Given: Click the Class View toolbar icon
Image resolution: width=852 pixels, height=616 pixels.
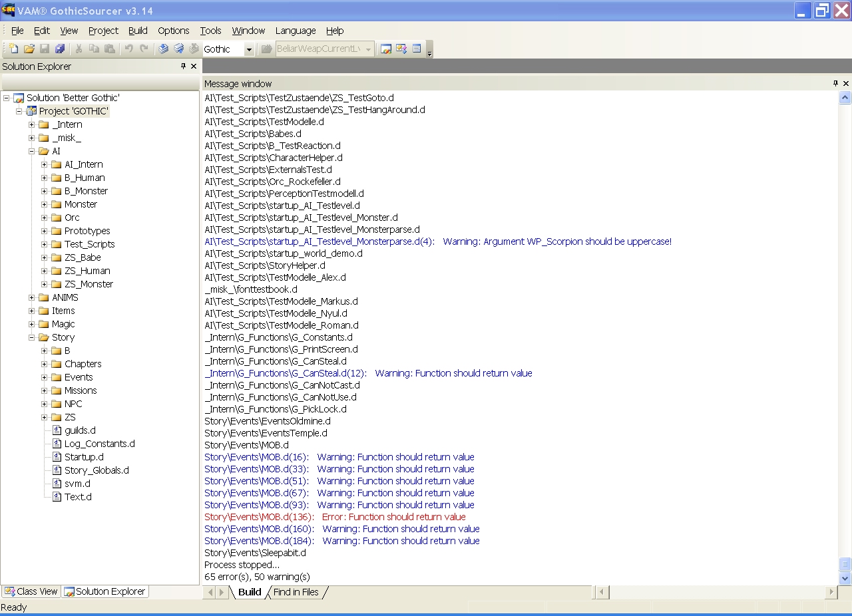Looking at the screenshot, I should pyautogui.click(x=401, y=49).
